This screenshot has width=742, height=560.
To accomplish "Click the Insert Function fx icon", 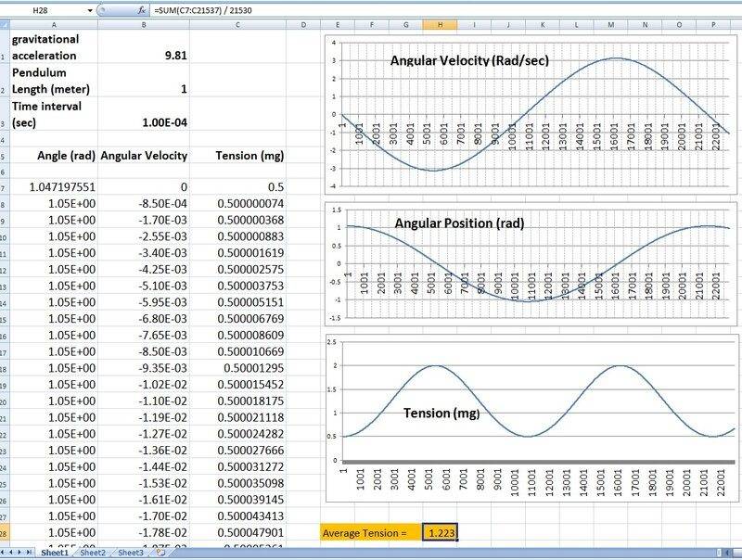I will [141, 9].
